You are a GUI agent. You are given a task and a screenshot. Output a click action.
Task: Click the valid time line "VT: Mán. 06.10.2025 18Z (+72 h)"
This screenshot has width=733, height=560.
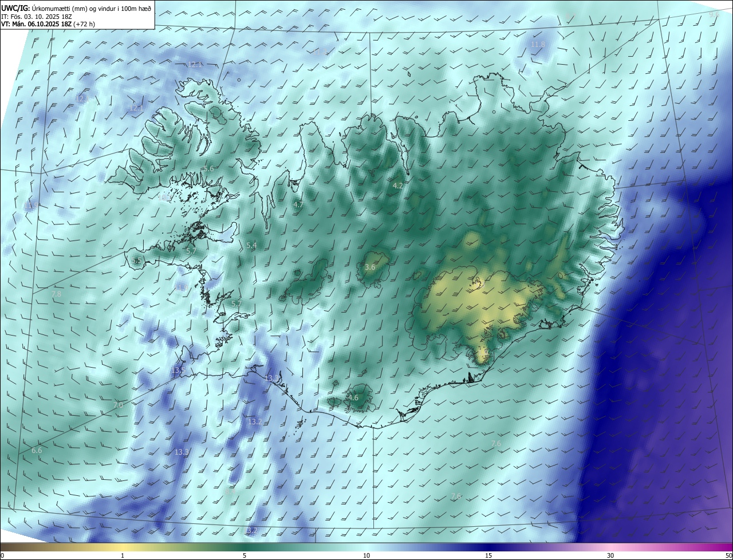coord(48,24)
